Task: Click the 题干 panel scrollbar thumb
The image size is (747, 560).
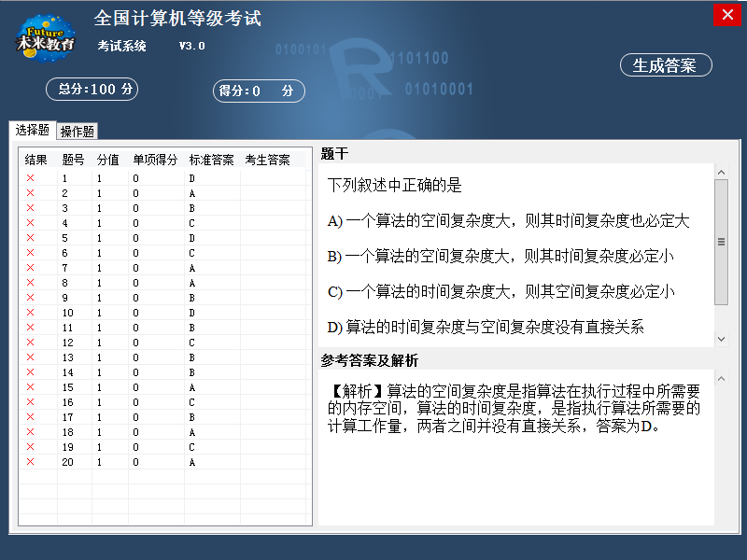Action: (x=721, y=242)
